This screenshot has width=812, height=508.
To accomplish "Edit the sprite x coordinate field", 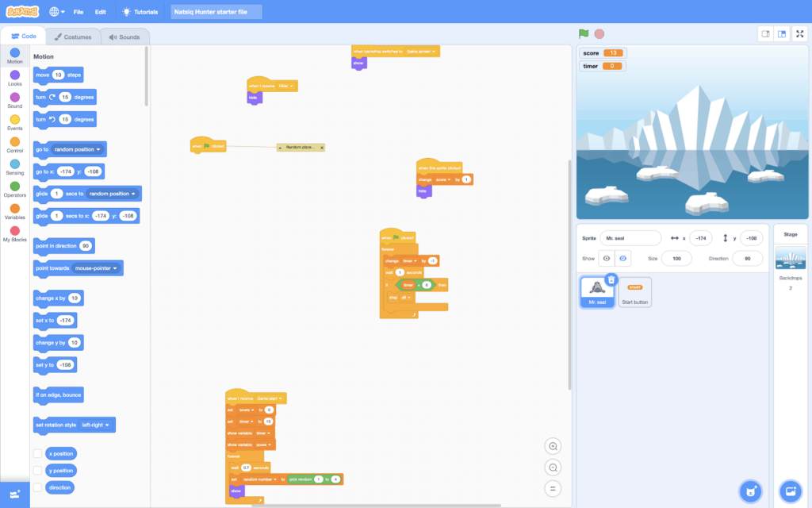I will (701, 238).
